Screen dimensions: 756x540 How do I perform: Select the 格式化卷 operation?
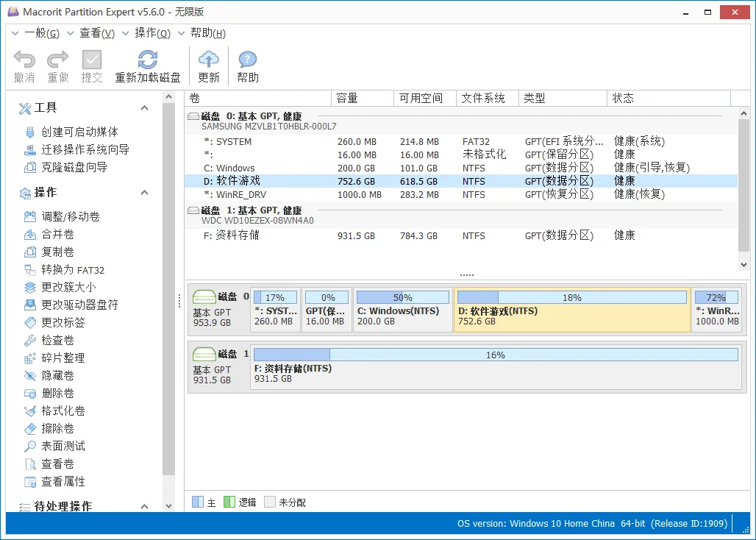[54, 411]
